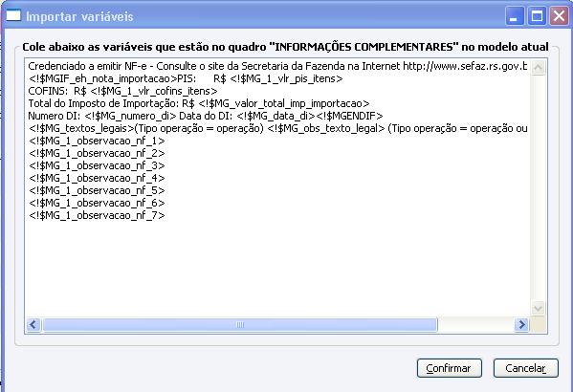Screen dimensions: 573x392
Task: Cancel the Importar variáveis dialog
Action: pos(525,368)
